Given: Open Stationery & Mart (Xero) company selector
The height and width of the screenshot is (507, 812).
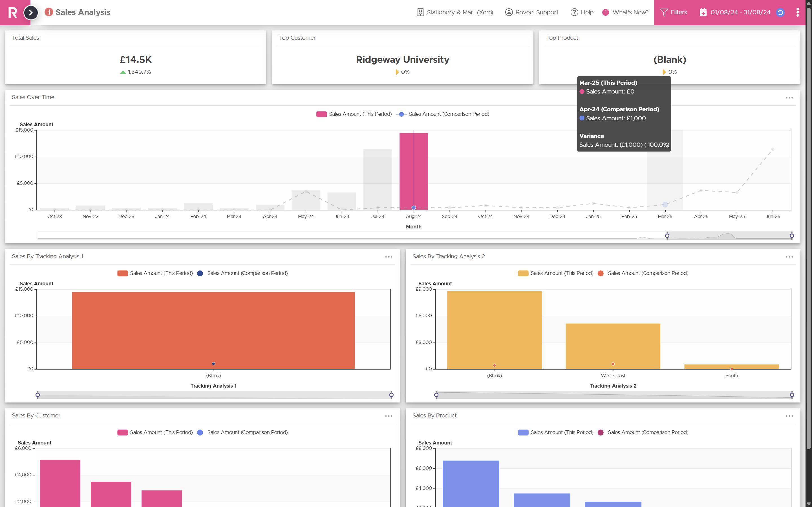Looking at the screenshot, I should 455,12.
